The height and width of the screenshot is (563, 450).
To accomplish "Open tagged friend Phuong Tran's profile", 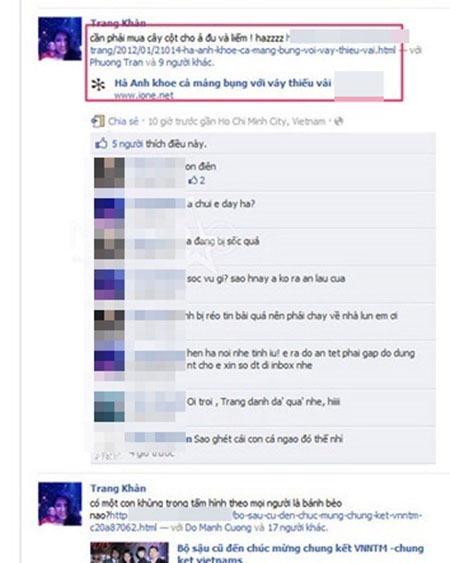I will point(116,62).
